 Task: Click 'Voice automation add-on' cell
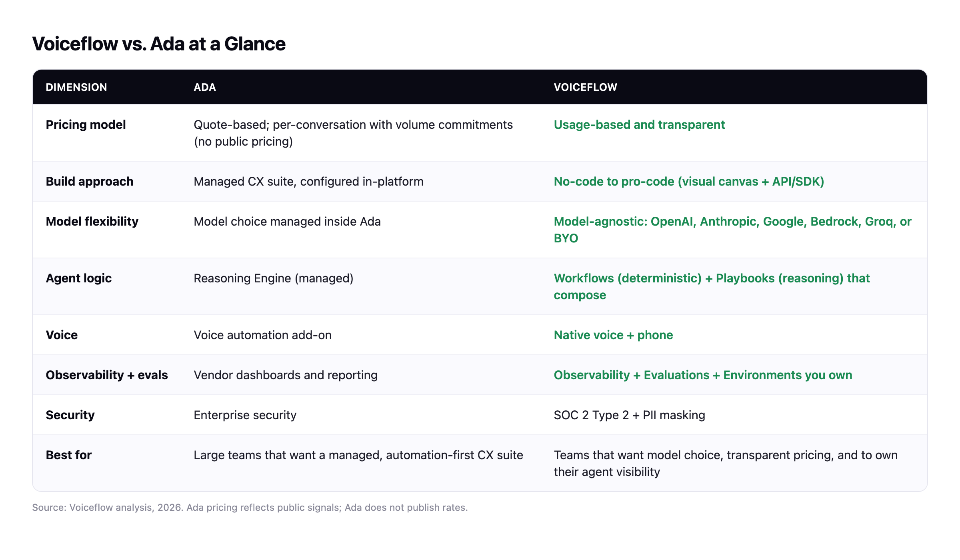pyautogui.click(x=263, y=335)
